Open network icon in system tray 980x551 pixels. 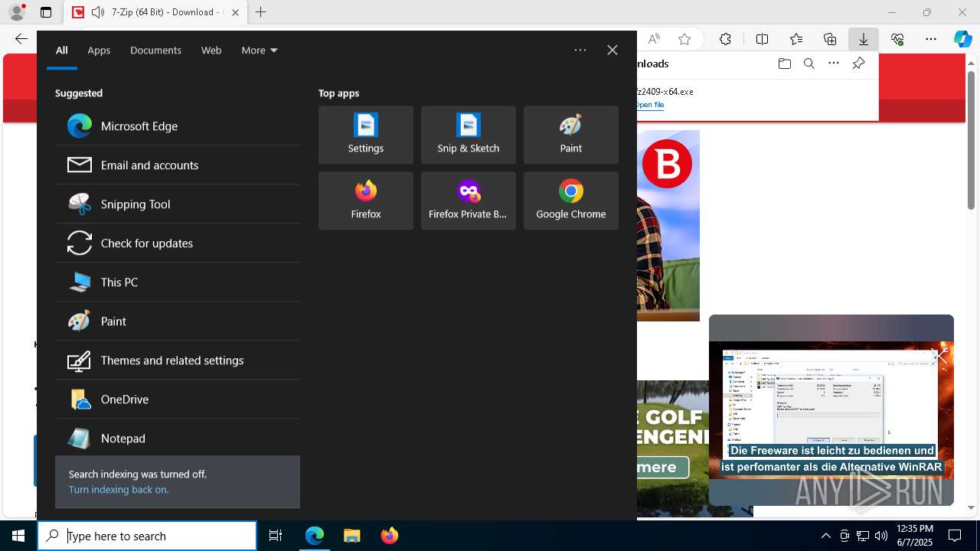pos(863,536)
